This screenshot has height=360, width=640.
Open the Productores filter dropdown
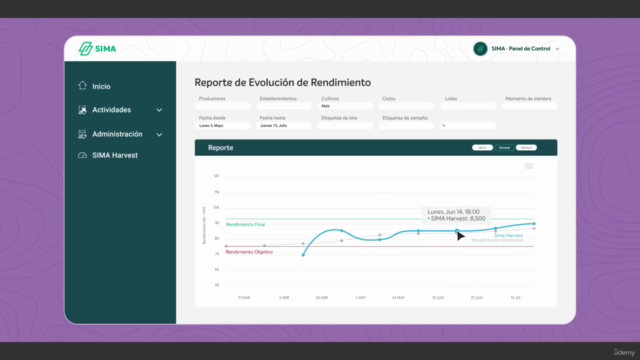tap(222, 106)
